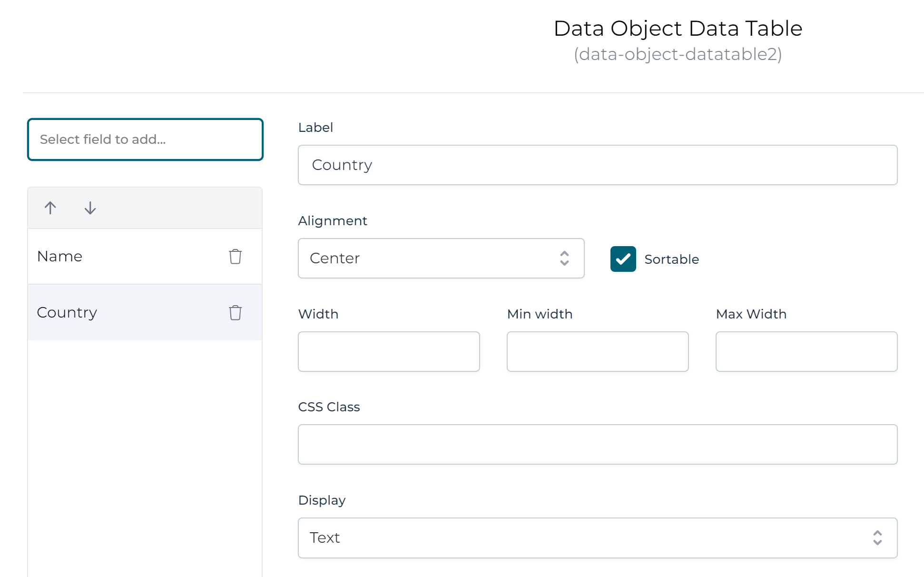Click the down arrow to move field lower
Screen dimensions: 924x577
[x=89, y=208]
